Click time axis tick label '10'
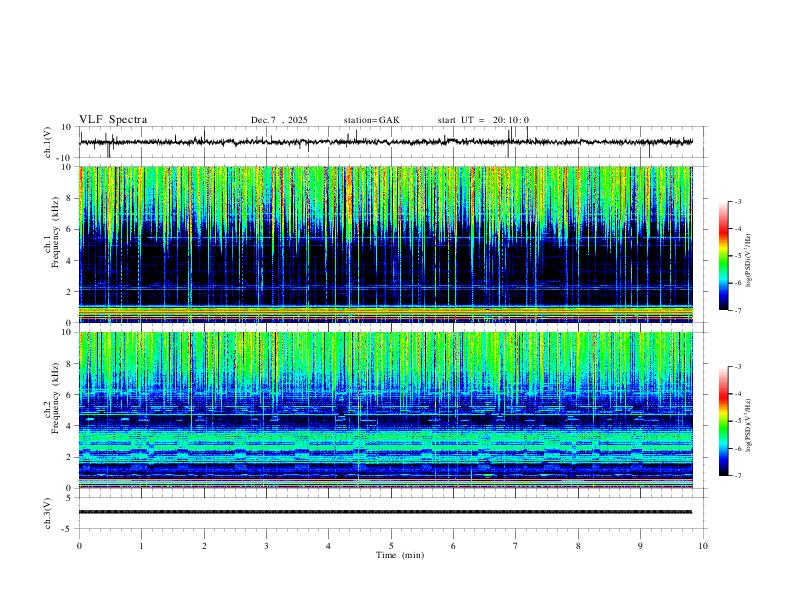Viewport: 792px width, 612px height. tap(703, 546)
